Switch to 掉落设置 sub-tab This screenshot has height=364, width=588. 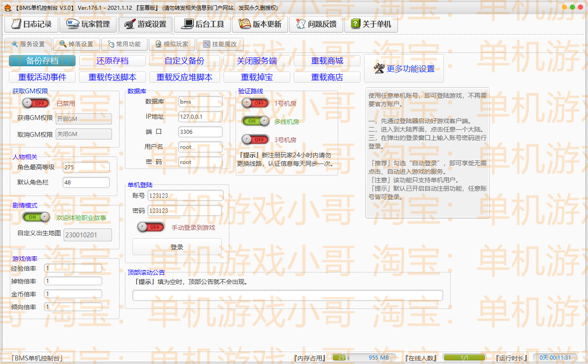tap(76, 44)
